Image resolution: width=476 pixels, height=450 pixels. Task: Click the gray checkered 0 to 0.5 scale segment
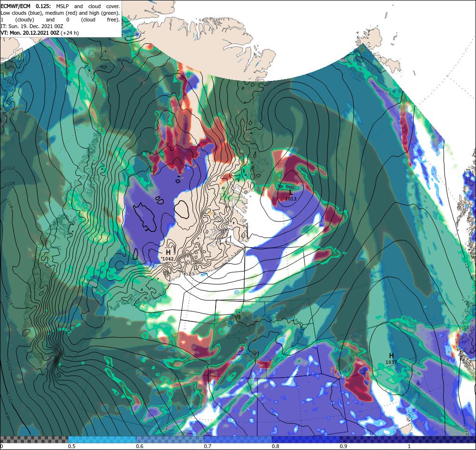point(34,440)
